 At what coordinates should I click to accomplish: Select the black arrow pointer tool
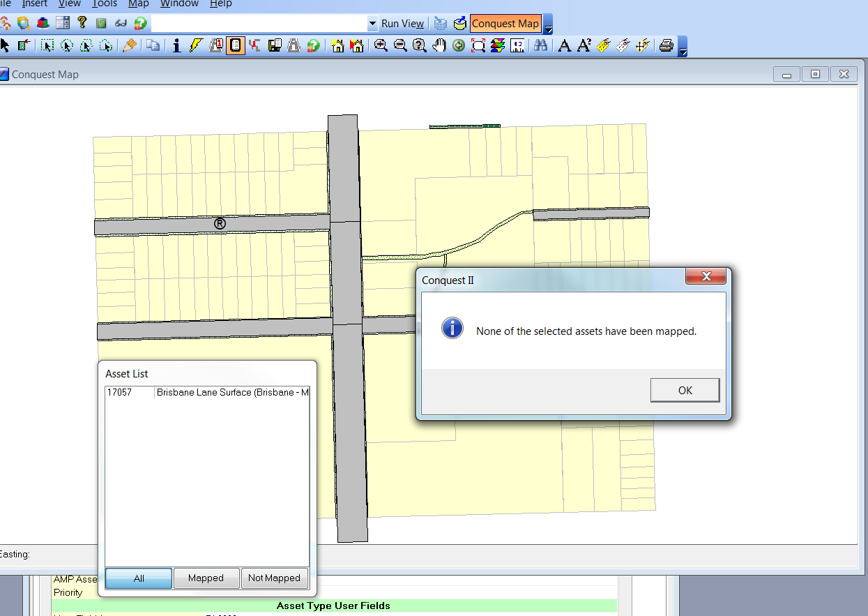5,46
